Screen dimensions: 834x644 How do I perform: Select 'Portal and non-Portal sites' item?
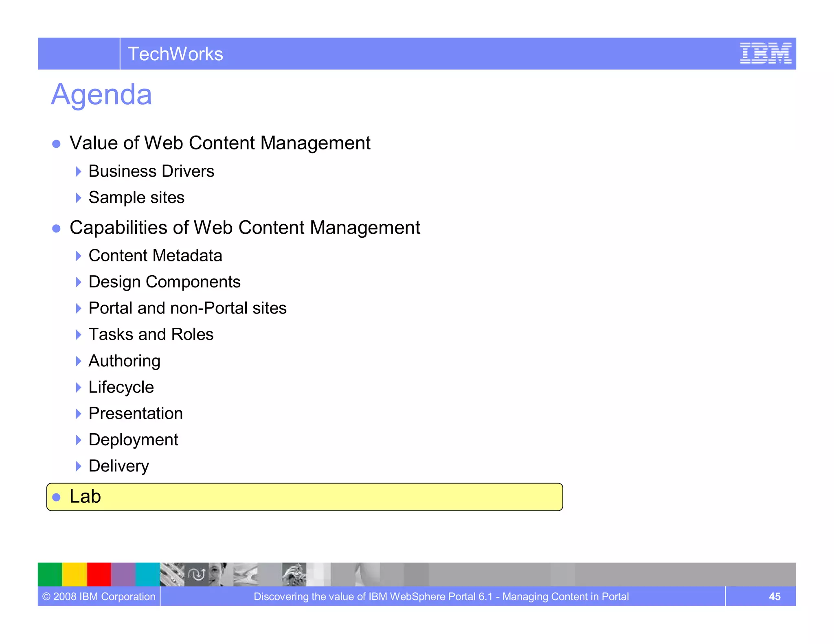click(187, 309)
